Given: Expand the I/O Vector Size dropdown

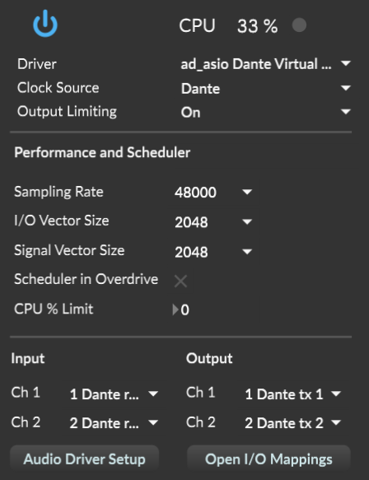Looking at the screenshot, I should coord(213,222).
